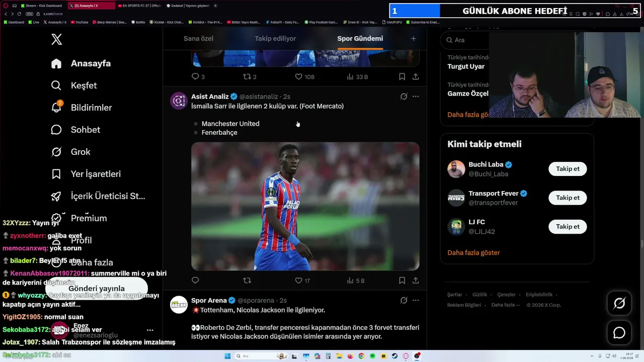The image size is (644, 362).
Task: Like the top post with 108 likes
Action: (304, 77)
